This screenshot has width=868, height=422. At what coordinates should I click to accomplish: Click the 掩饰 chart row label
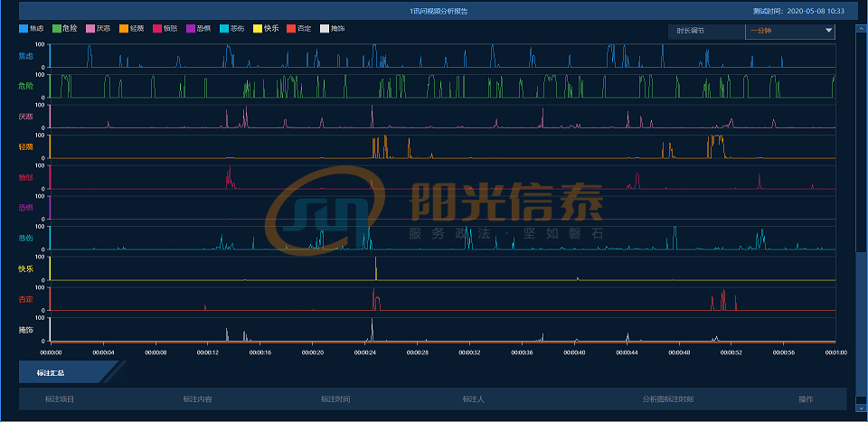coord(26,330)
